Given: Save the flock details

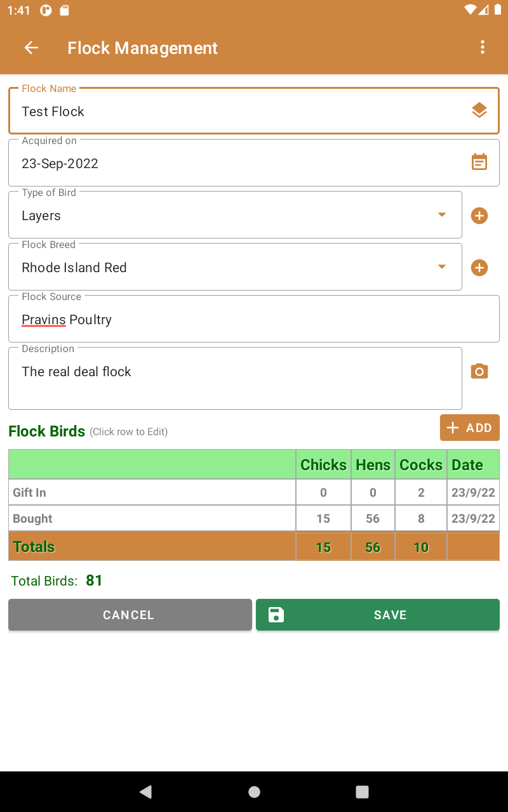Looking at the screenshot, I should coord(378,615).
